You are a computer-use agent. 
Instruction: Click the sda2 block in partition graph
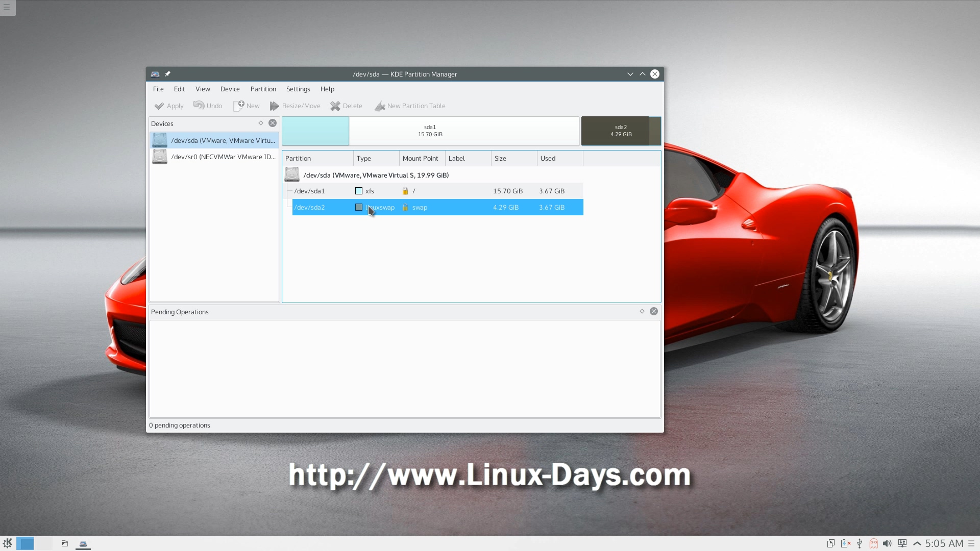(x=621, y=131)
